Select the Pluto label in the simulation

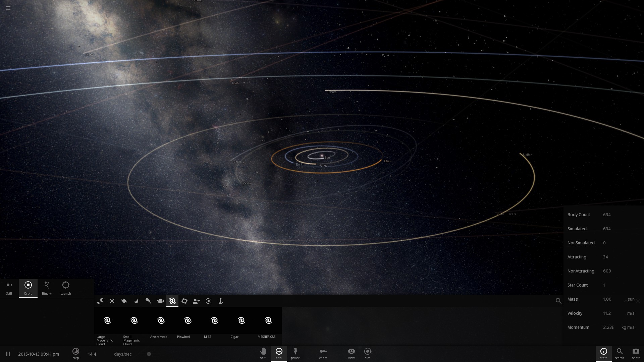coord(89,55)
